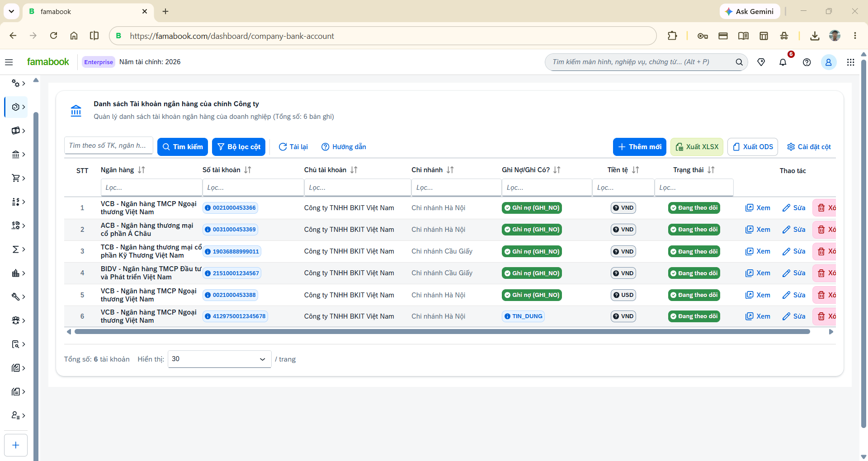Click account number 4129750012345678 badge
Image resolution: width=868 pixels, height=461 pixels.
(235, 316)
